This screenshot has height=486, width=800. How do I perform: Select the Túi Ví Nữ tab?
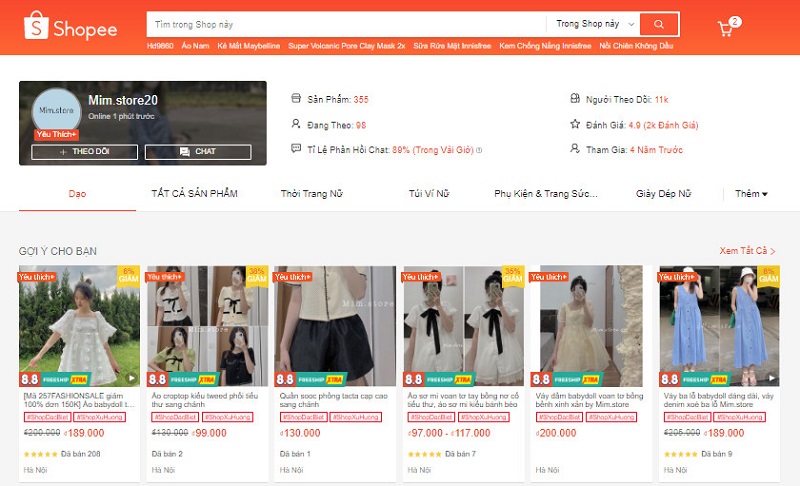(x=429, y=193)
